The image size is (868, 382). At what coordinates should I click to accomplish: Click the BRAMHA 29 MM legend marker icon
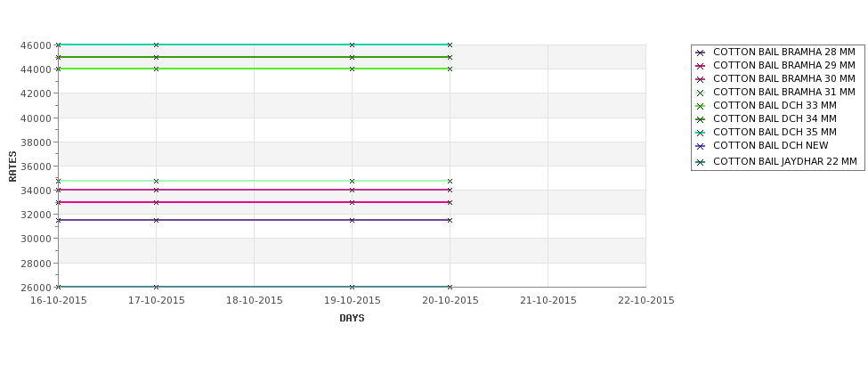(x=700, y=66)
